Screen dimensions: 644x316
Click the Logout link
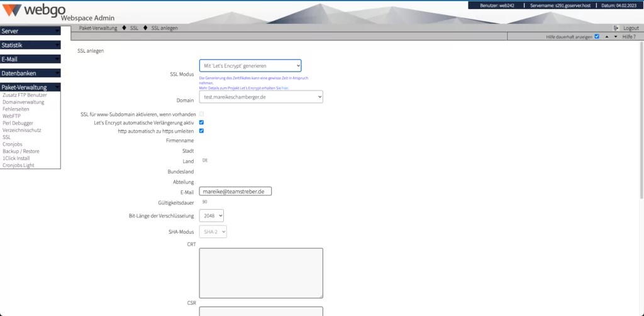tap(631, 28)
